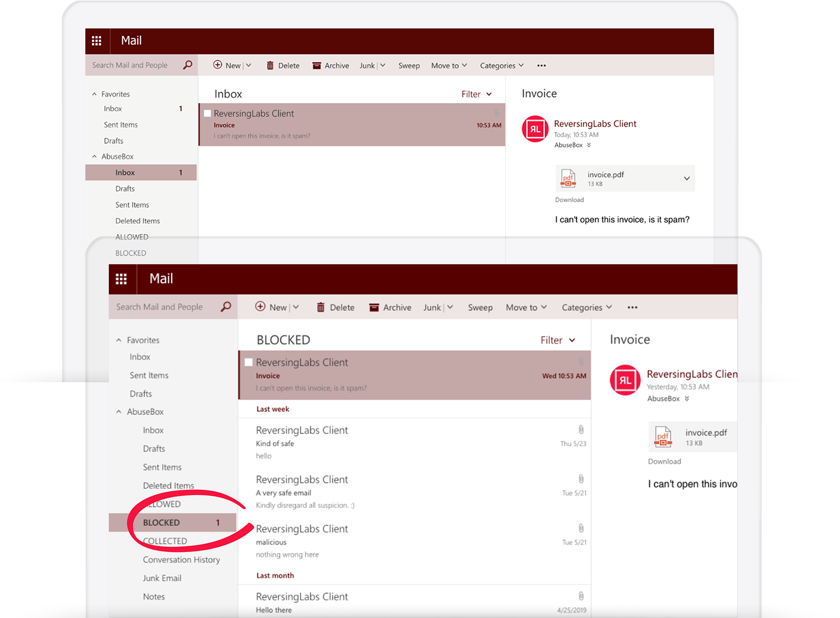Open AbuseBox Drafts in front window
The image size is (840, 618).
pos(154,448)
